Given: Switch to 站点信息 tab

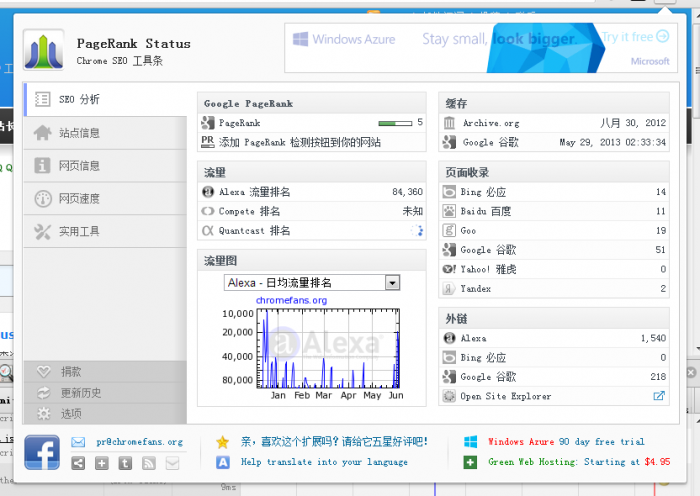Looking at the screenshot, I should [x=106, y=133].
